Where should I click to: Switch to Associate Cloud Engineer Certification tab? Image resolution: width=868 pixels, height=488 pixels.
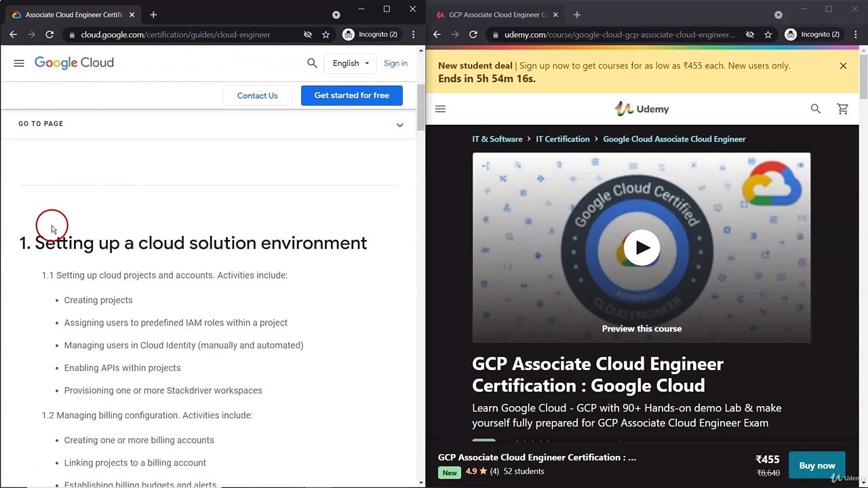(73, 15)
